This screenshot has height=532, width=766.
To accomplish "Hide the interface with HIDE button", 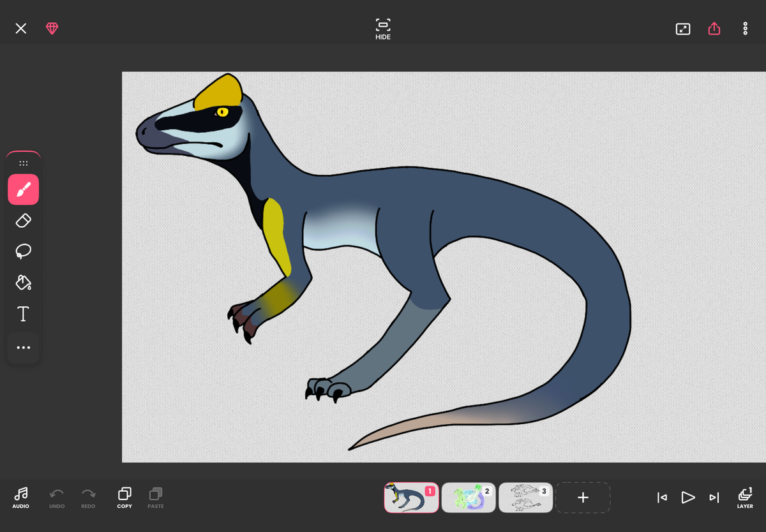I will (383, 29).
